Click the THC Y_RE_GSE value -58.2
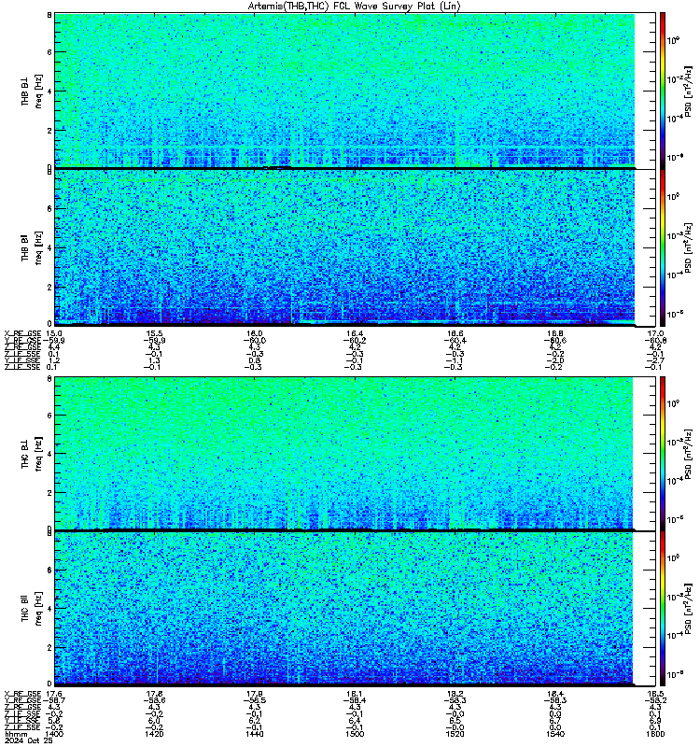Viewport: 700px width, 747px height. pyautogui.click(x=655, y=700)
